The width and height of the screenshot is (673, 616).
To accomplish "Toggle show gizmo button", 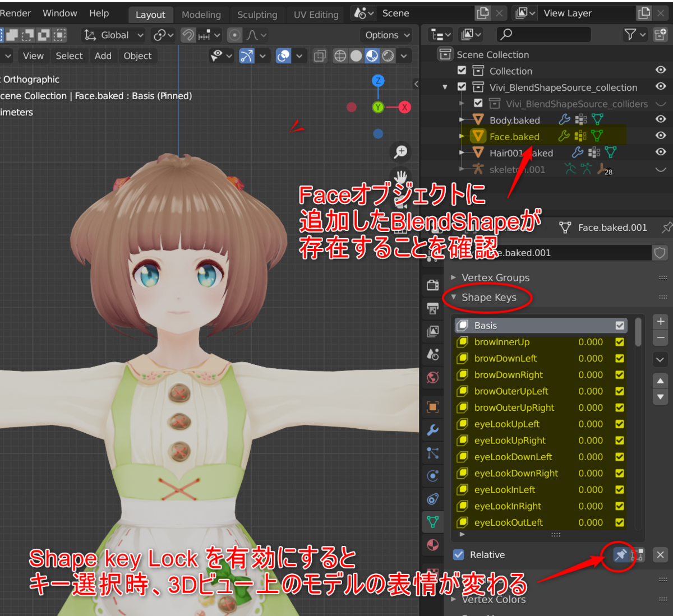I will point(247,56).
